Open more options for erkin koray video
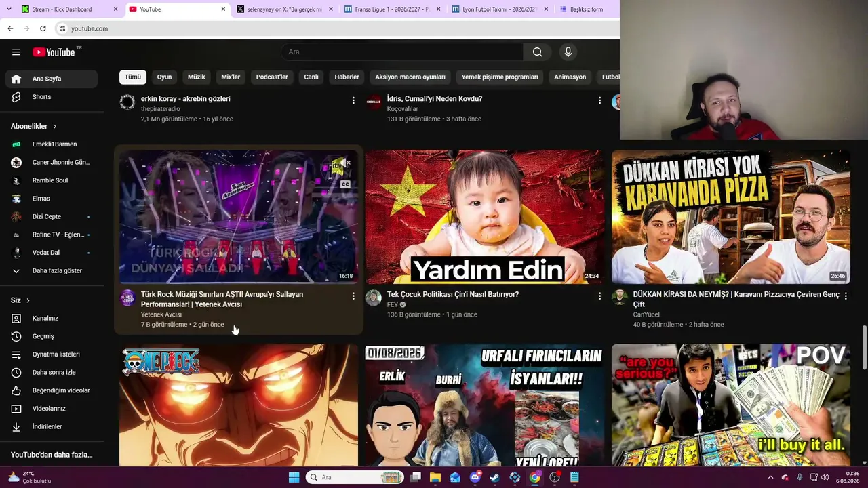Image resolution: width=868 pixels, height=488 pixels. pyautogui.click(x=353, y=100)
